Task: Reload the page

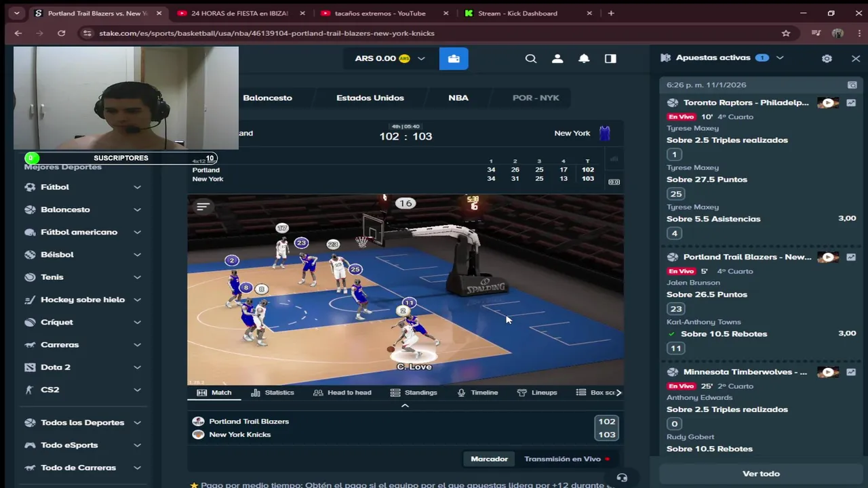Action: (x=61, y=33)
